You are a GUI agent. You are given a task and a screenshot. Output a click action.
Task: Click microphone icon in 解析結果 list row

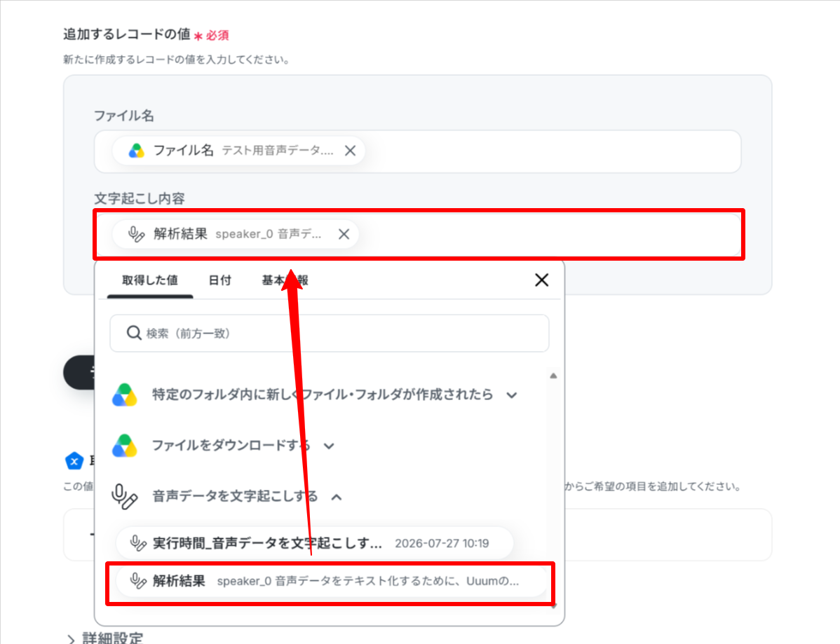tap(137, 581)
